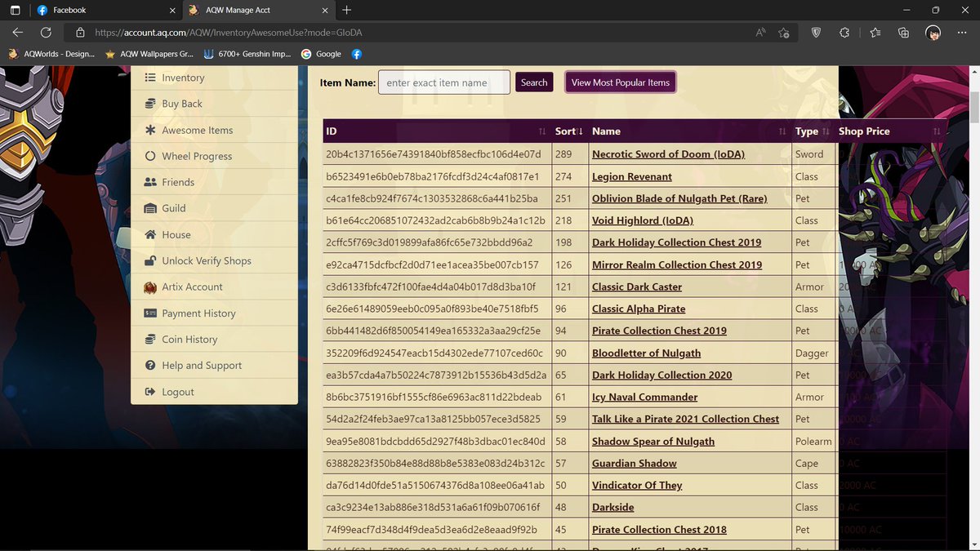Click Polearm type cell for Shadow Spear
The image size is (980, 551).
pyautogui.click(x=813, y=441)
